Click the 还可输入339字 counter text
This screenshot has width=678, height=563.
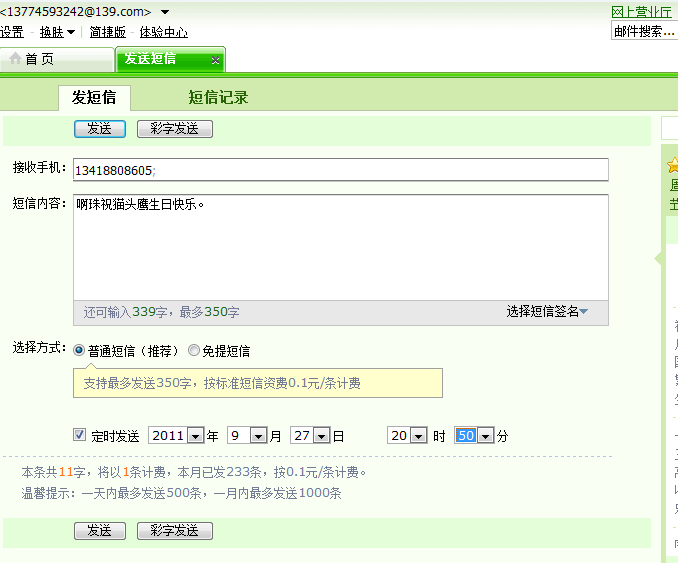coord(162,312)
